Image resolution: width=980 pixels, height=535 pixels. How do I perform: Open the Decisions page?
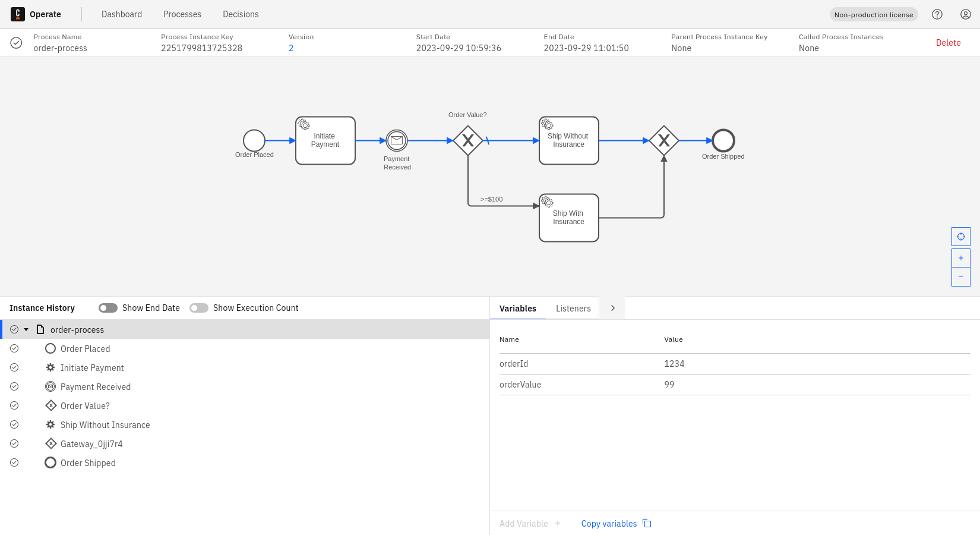pyautogui.click(x=241, y=14)
